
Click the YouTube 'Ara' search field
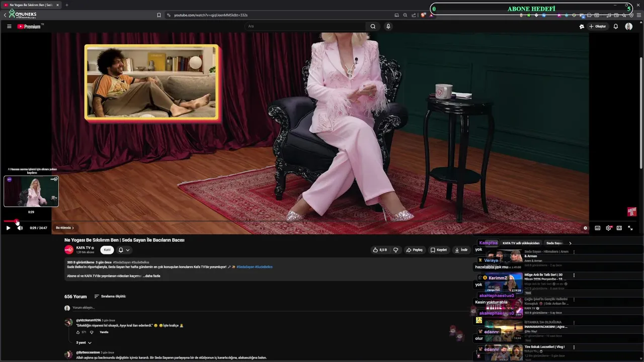(x=305, y=27)
